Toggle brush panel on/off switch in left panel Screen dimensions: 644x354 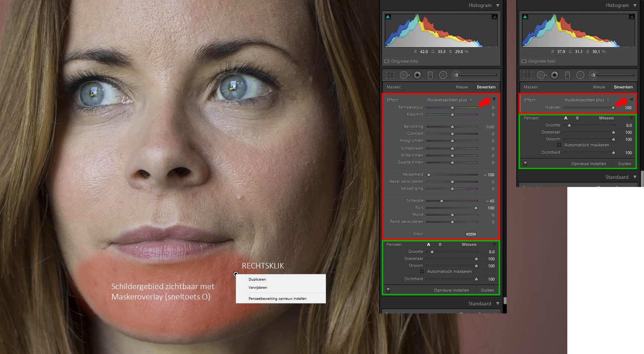(x=388, y=290)
